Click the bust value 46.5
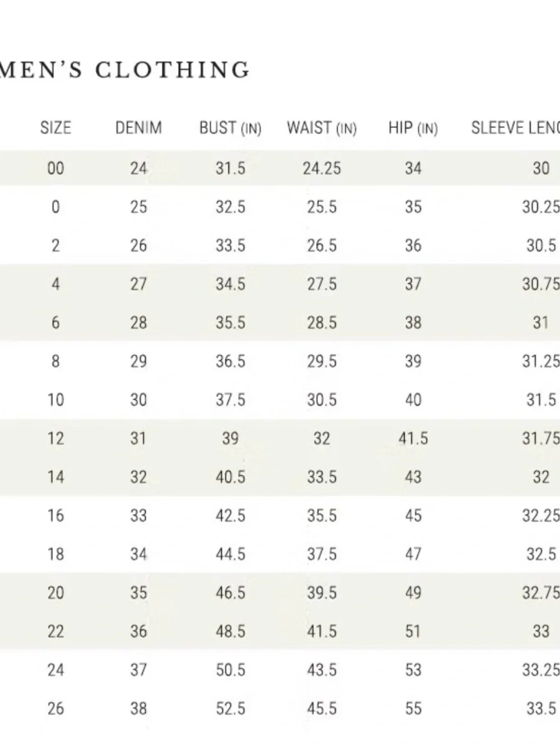This screenshot has width=560, height=747. (230, 593)
